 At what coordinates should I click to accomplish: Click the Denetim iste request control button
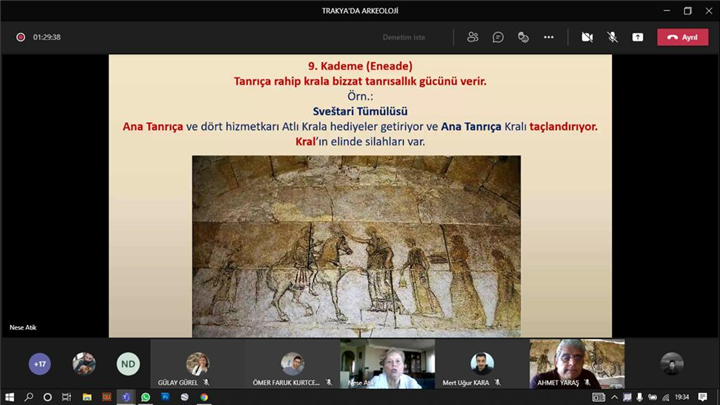point(404,37)
